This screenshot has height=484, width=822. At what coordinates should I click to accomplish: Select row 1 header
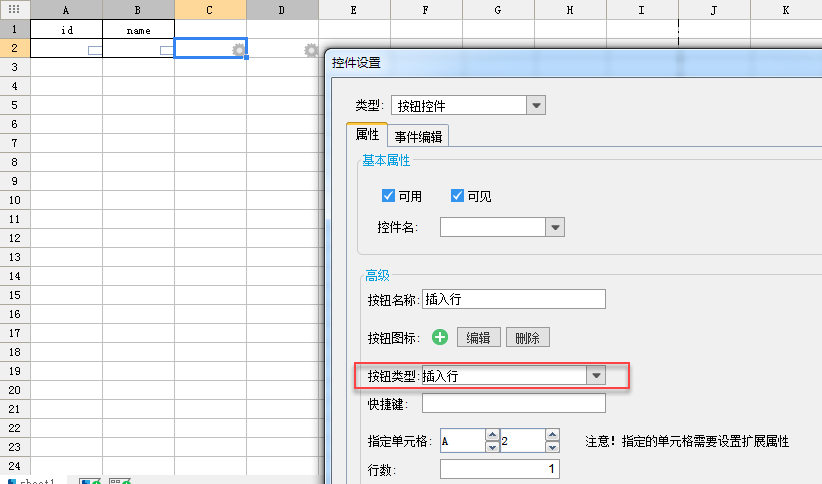pos(15,29)
